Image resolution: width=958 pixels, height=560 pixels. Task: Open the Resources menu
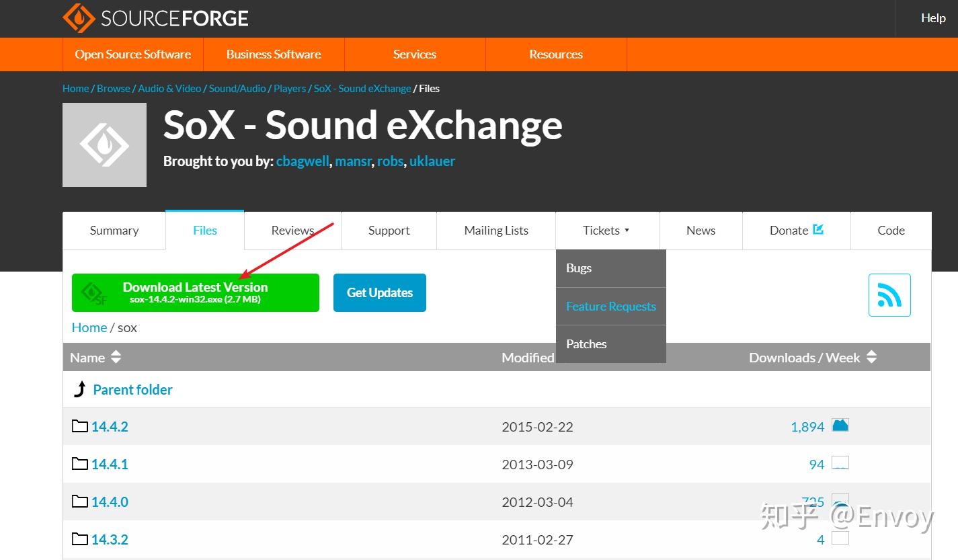(556, 54)
